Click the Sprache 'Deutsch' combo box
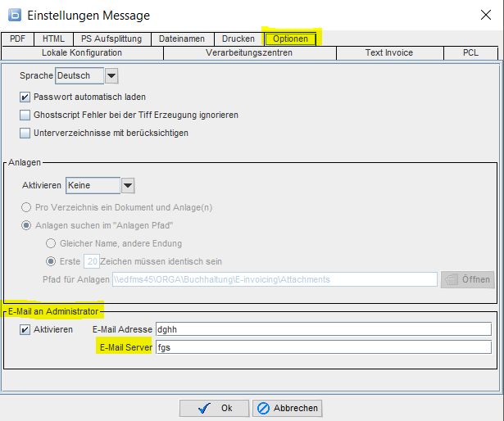 point(79,76)
